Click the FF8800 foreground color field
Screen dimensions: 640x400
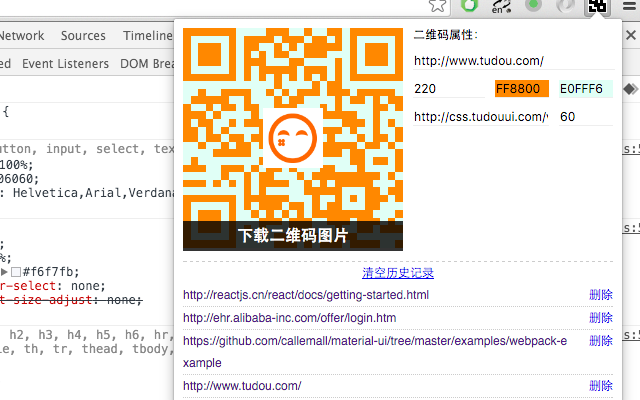522,89
